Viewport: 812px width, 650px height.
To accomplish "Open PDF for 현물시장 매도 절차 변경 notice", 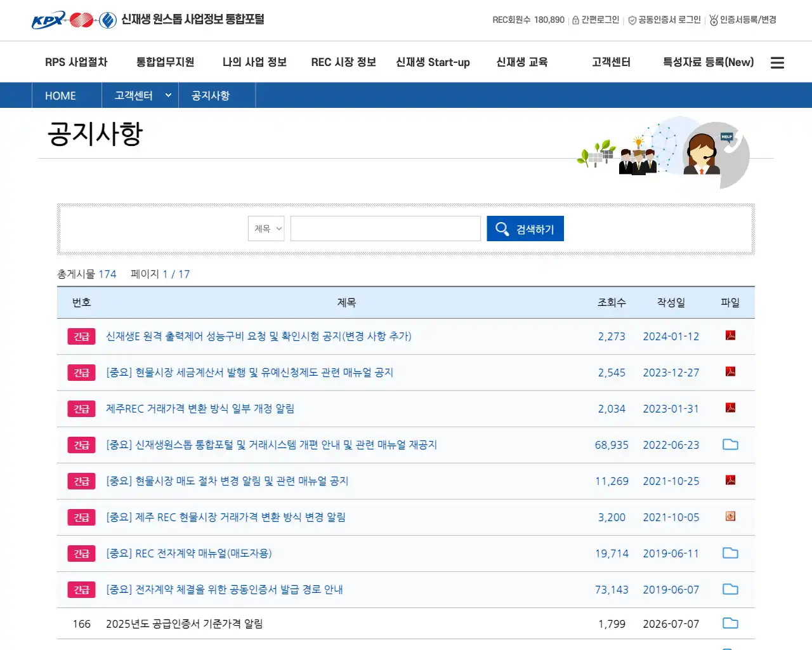I will [x=730, y=480].
